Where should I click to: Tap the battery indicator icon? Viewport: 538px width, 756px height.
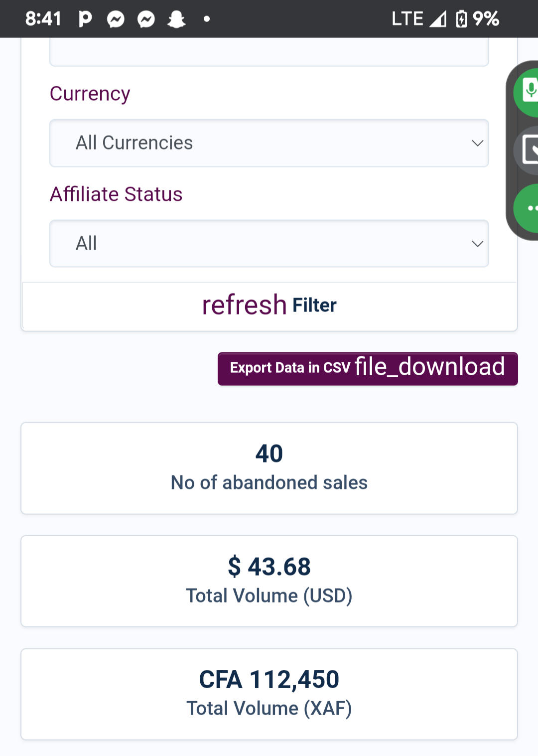[x=461, y=19]
